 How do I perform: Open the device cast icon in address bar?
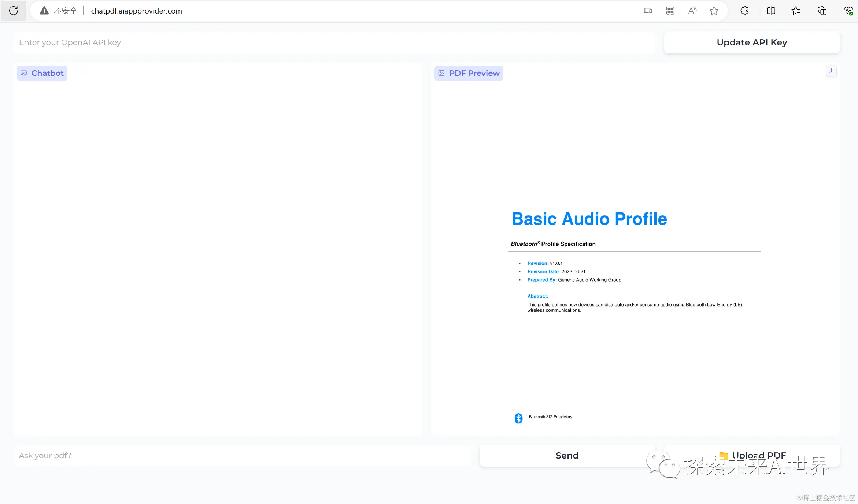tap(648, 11)
